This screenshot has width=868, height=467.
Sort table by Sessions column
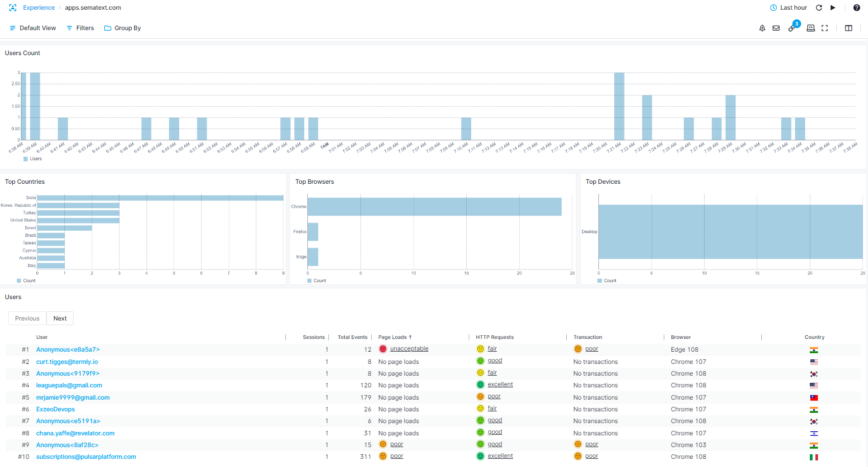[314, 337]
